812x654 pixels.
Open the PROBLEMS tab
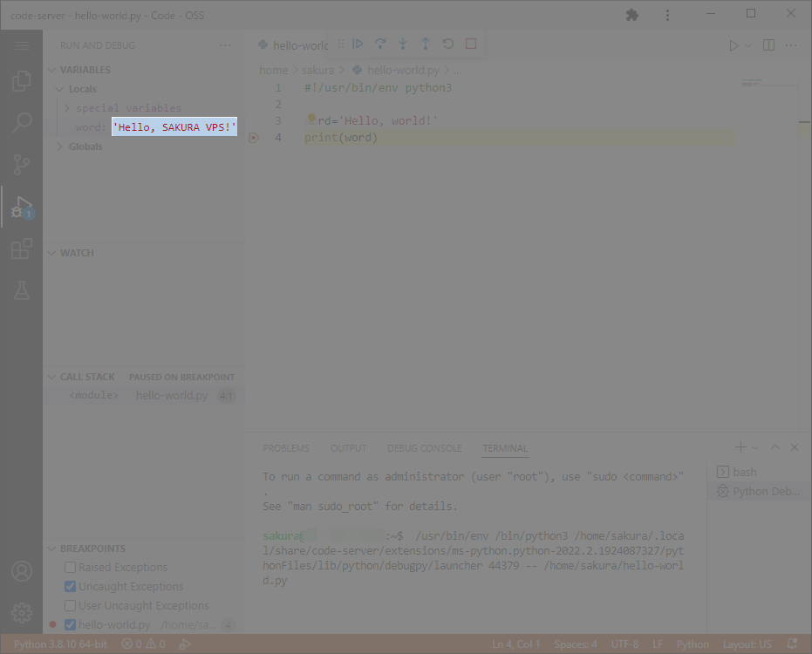[286, 447]
